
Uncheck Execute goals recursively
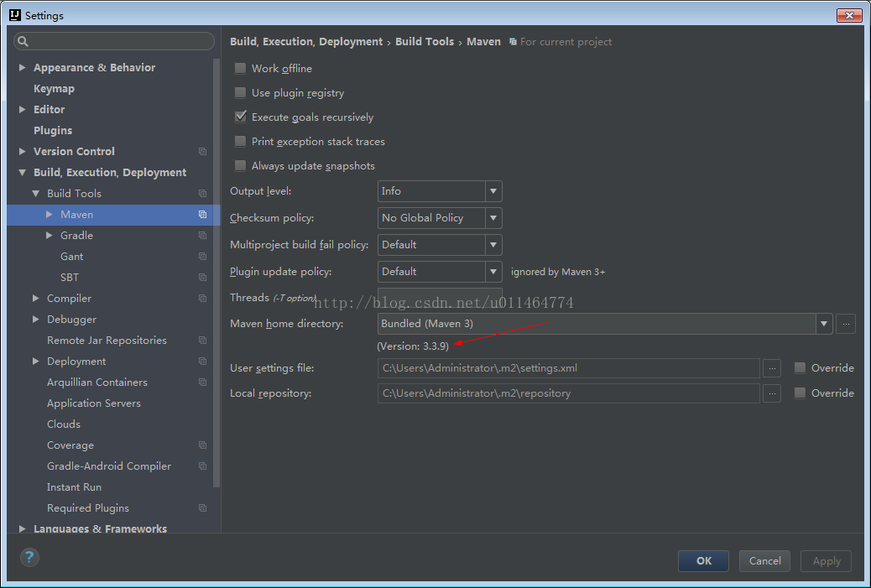pyautogui.click(x=240, y=117)
